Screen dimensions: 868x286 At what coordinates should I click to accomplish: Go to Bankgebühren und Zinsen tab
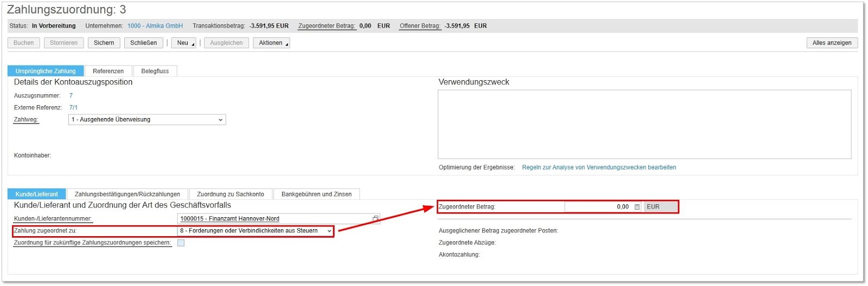pyautogui.click(x=316, y=194)
